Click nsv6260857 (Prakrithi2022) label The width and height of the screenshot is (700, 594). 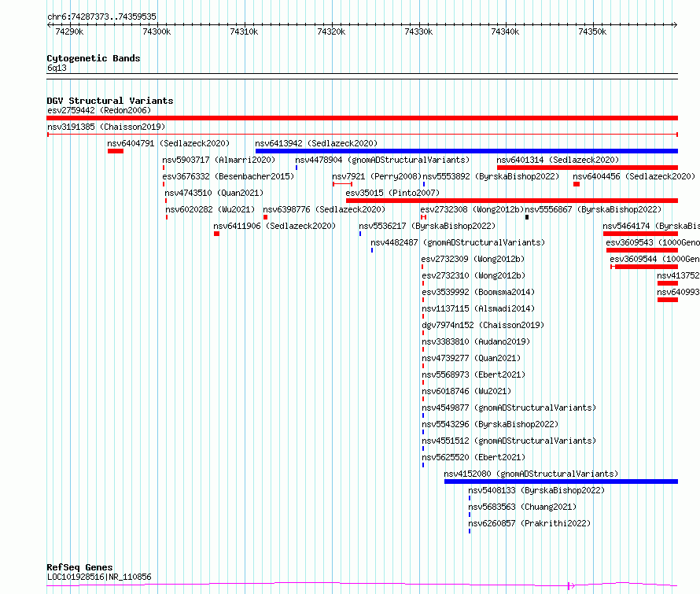(x=529, y=523)
